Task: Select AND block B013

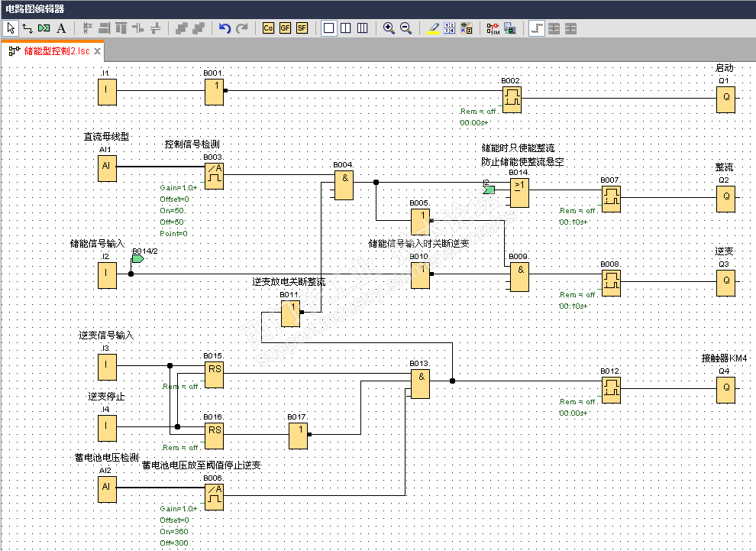Action: [x=421, y=384]
